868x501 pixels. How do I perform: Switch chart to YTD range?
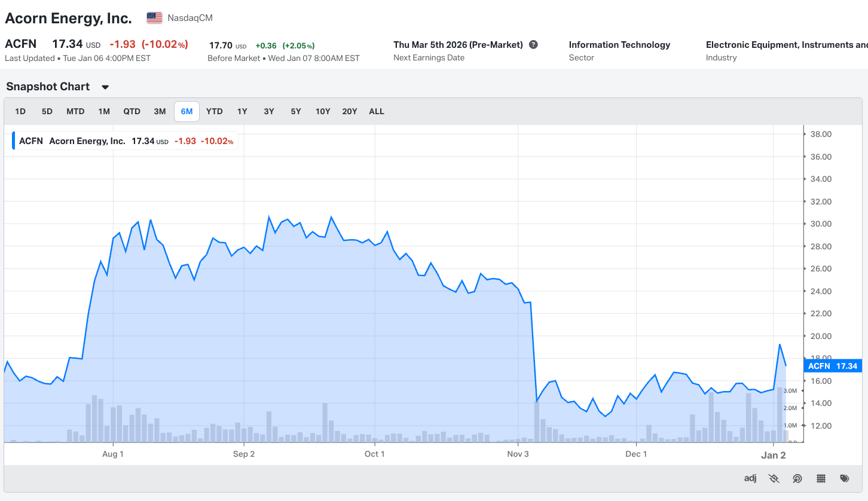214,111
